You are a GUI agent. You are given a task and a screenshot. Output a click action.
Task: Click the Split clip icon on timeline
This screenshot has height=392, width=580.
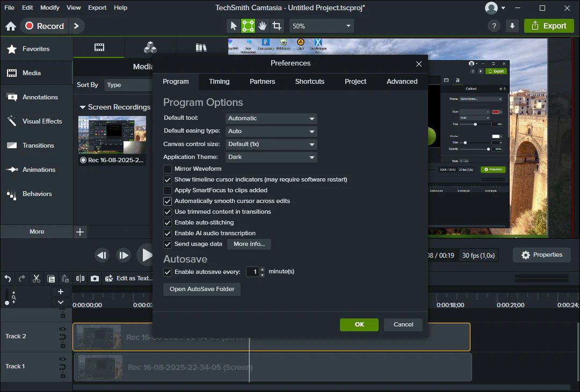[80, 278]
